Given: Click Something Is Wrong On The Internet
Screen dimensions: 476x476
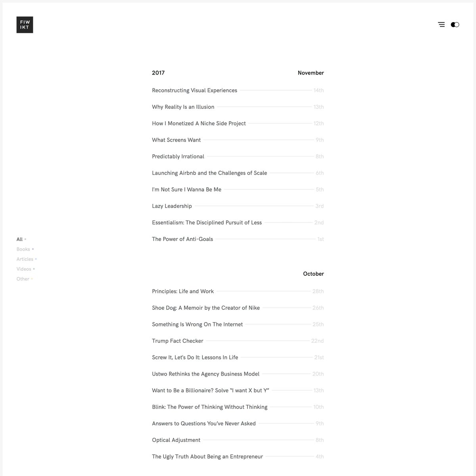Looking at the screenshot, I should coord(197,324).
